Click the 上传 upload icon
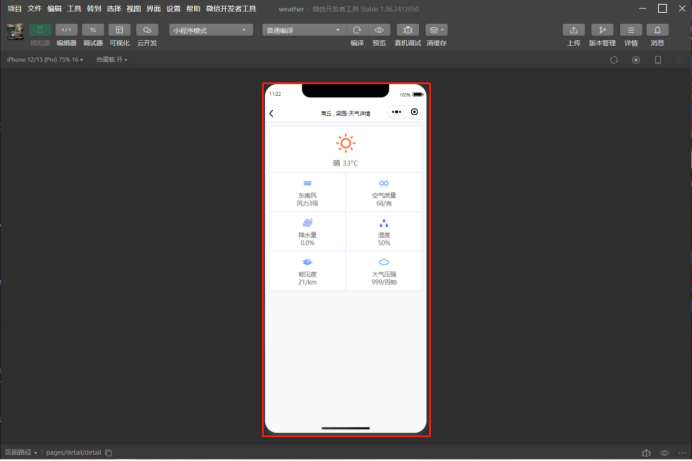 click(x=574, y=30)
